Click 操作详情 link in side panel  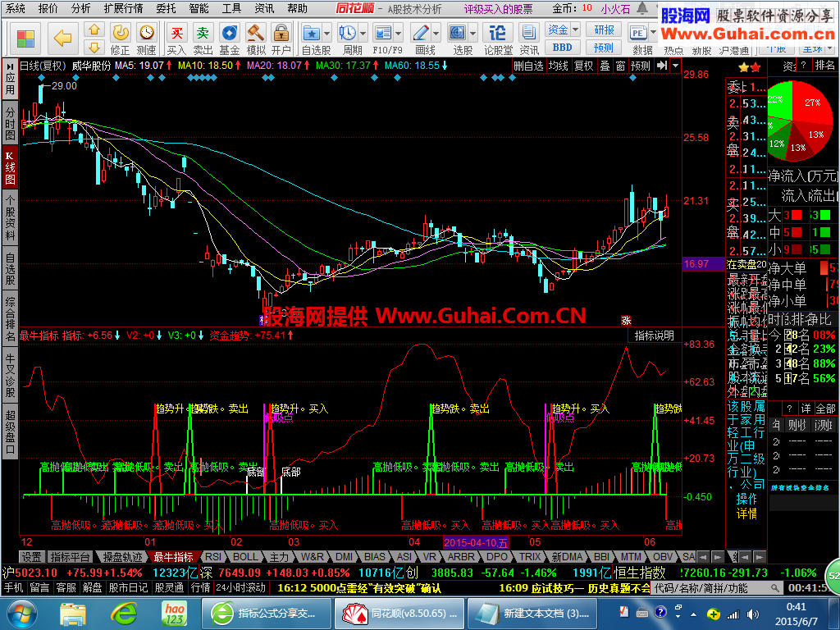click(x=746, y=506)
